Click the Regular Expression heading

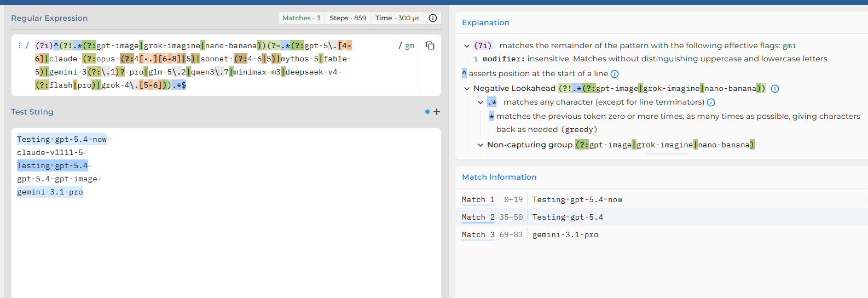[x=49, y=18]
